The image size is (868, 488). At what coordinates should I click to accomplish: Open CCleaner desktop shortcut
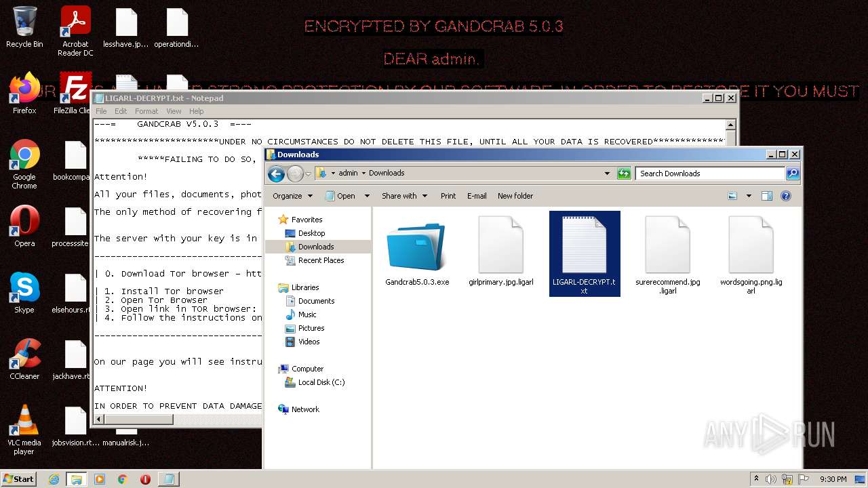click(x=24, y=359)
